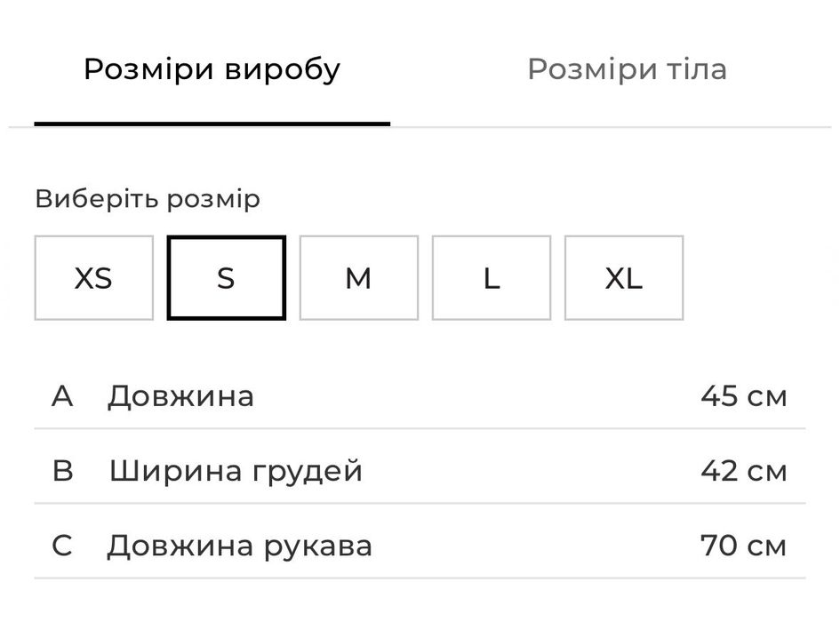840x622 pixels.
Task: Click the divider line below Ширина грудей row
Action: click(x=420, y=504)
